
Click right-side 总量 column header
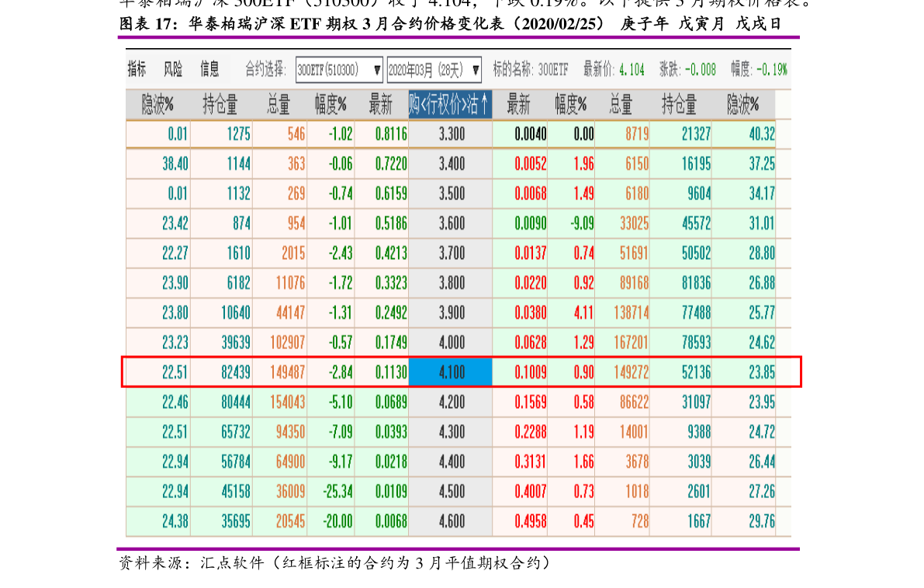pos(621,105)
